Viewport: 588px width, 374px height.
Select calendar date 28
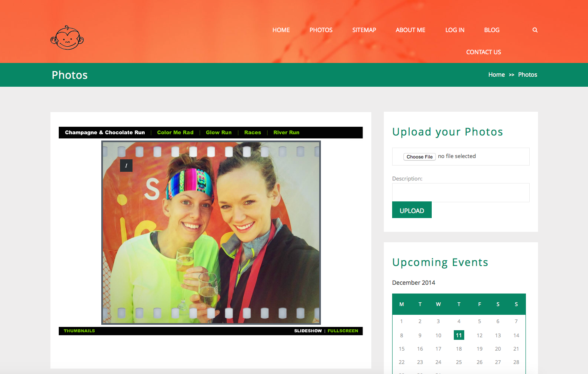point(516,362)
